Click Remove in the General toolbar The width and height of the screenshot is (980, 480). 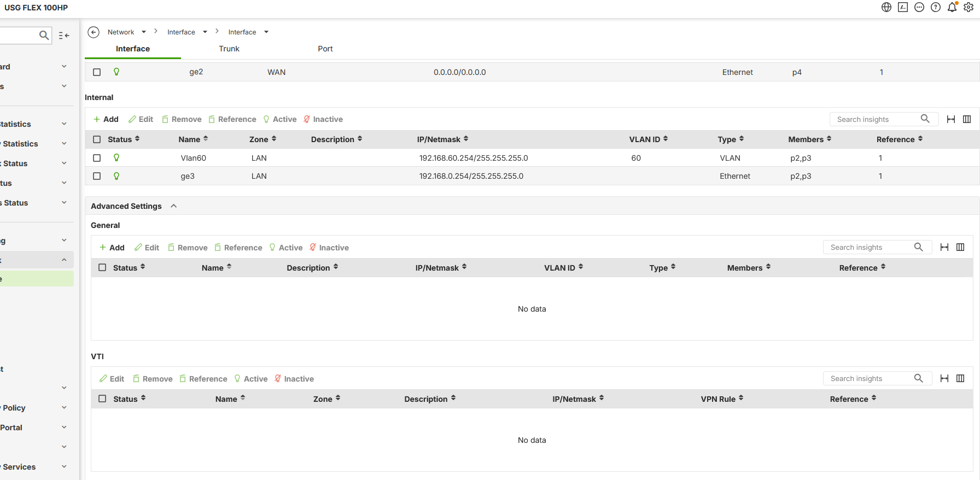pyautogui.click(x=188, y=248)
